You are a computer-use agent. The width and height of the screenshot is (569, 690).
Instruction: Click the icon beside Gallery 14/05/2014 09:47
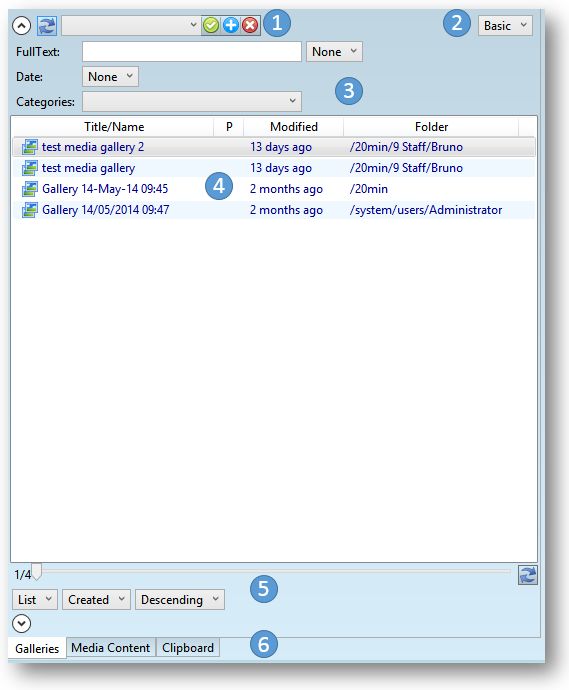(29, 210)
